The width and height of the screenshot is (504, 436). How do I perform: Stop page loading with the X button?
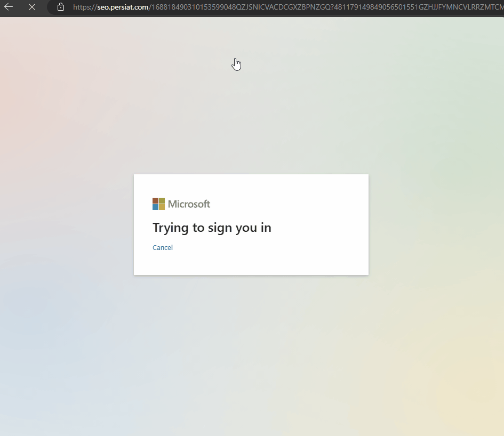point(32,7)
